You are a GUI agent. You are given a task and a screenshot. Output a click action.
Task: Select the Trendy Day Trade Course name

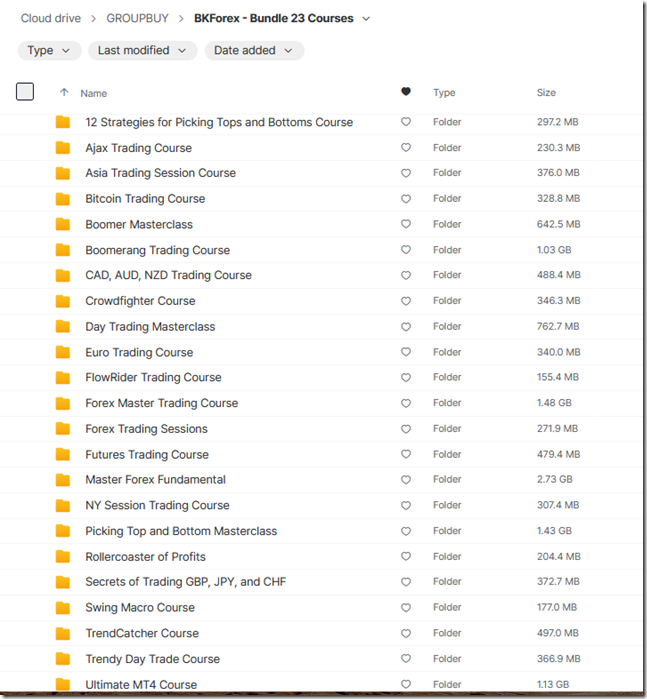click(153, 659)
